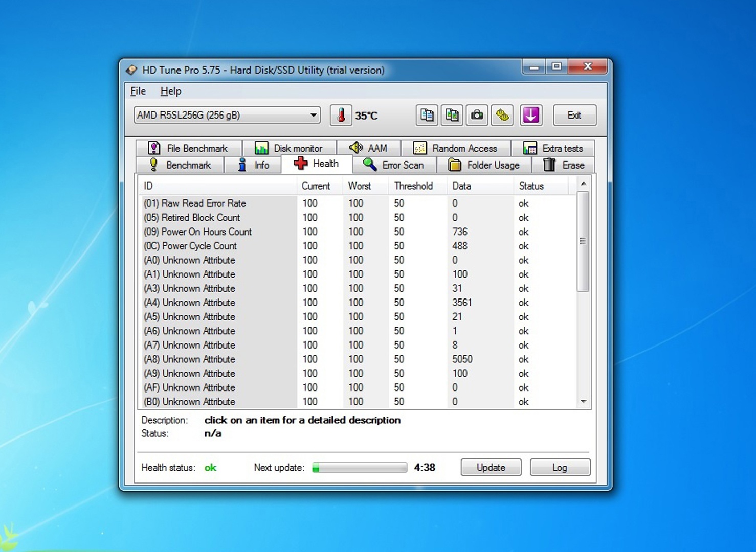Click the copy screenshot to clipboard icon

point(452,115)
